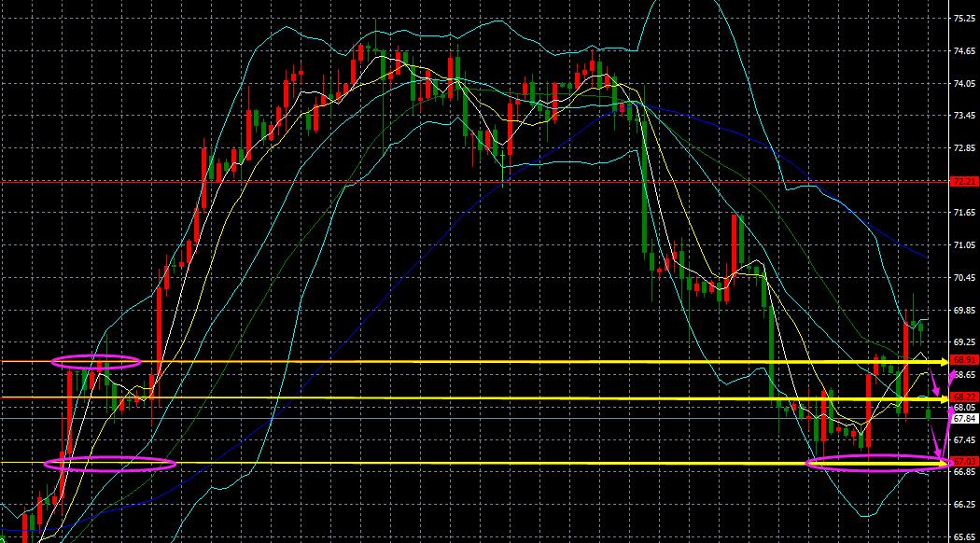
Task: Select the 66.25 price scale value
Action: point(964,504)
